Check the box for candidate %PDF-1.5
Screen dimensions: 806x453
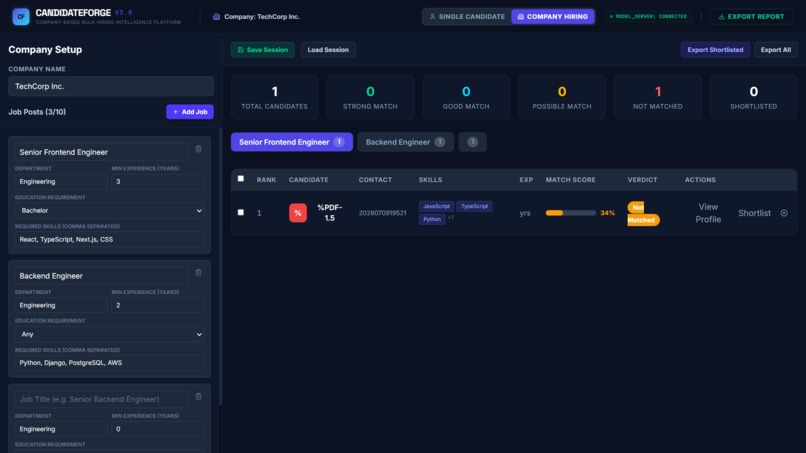pos(241,212)
